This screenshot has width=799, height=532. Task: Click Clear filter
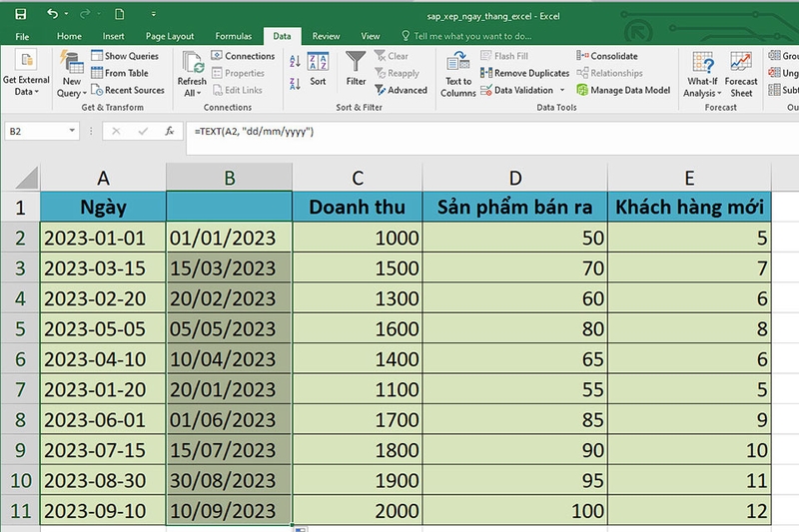[392, 56]
